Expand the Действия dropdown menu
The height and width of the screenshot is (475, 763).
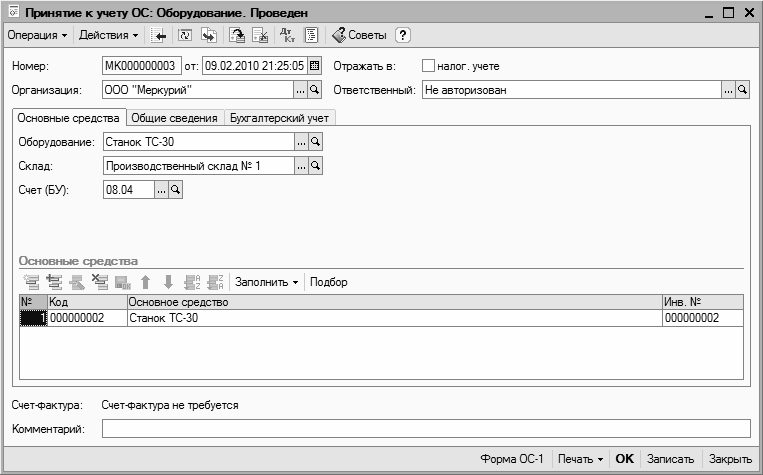point(109,35)
